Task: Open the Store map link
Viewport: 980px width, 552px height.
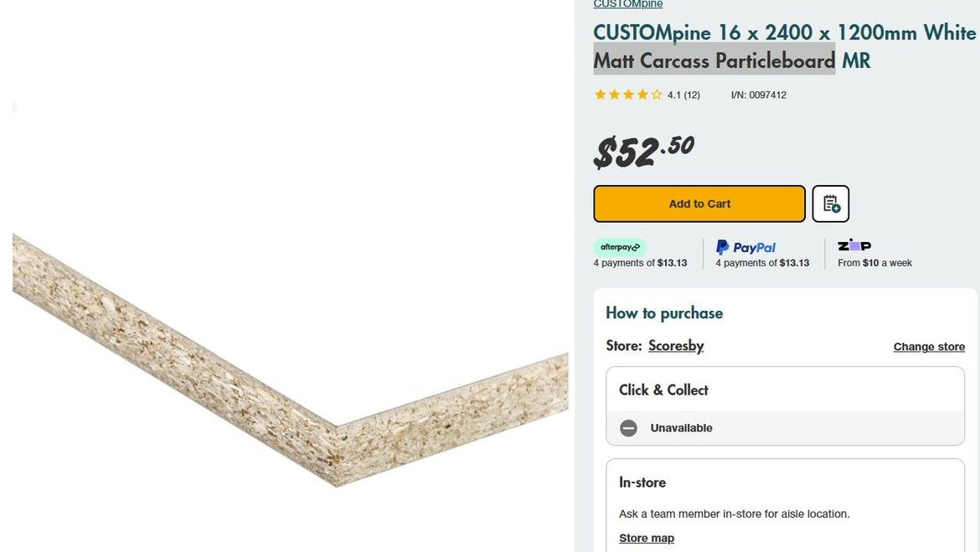Action: pos(647,537)
